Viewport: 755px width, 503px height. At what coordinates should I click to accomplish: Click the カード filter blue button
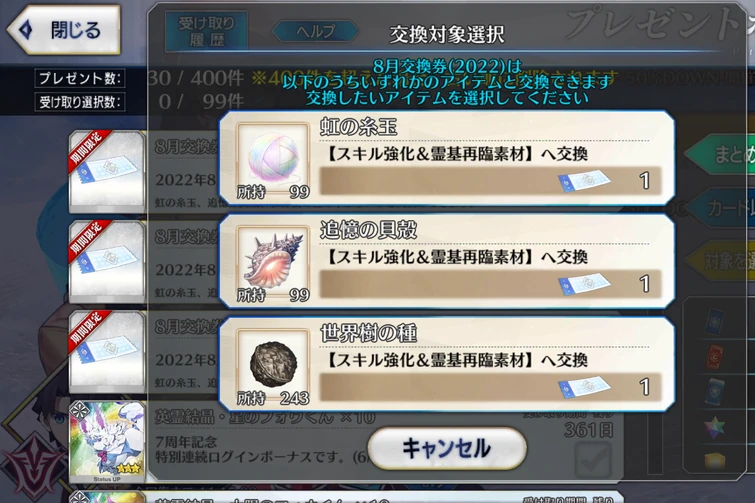point(722,208)
